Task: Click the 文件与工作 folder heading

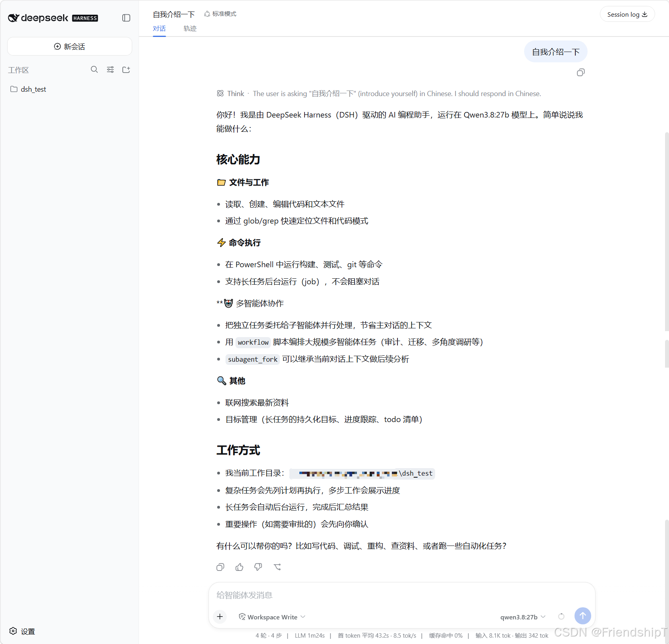Action: [x=243, y=182]
